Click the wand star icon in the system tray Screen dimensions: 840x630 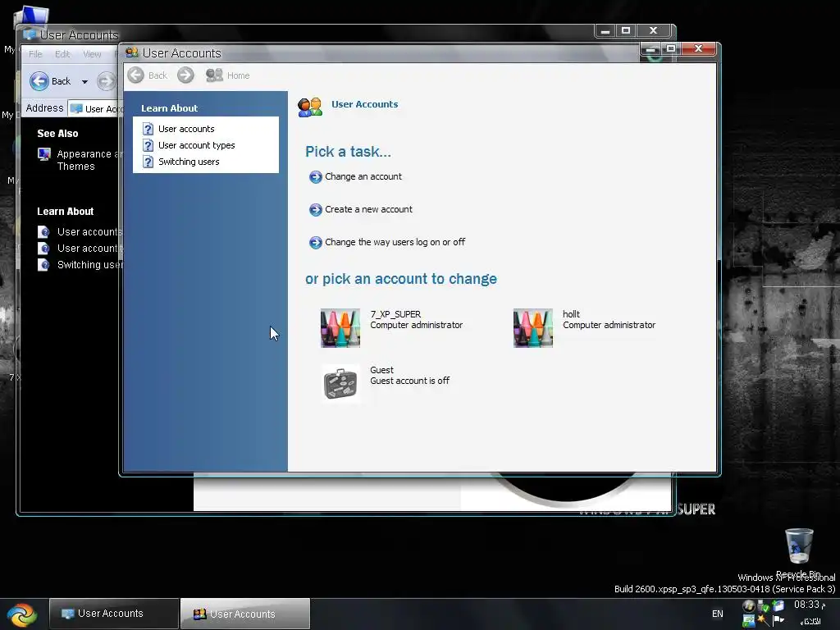(764, 620)
